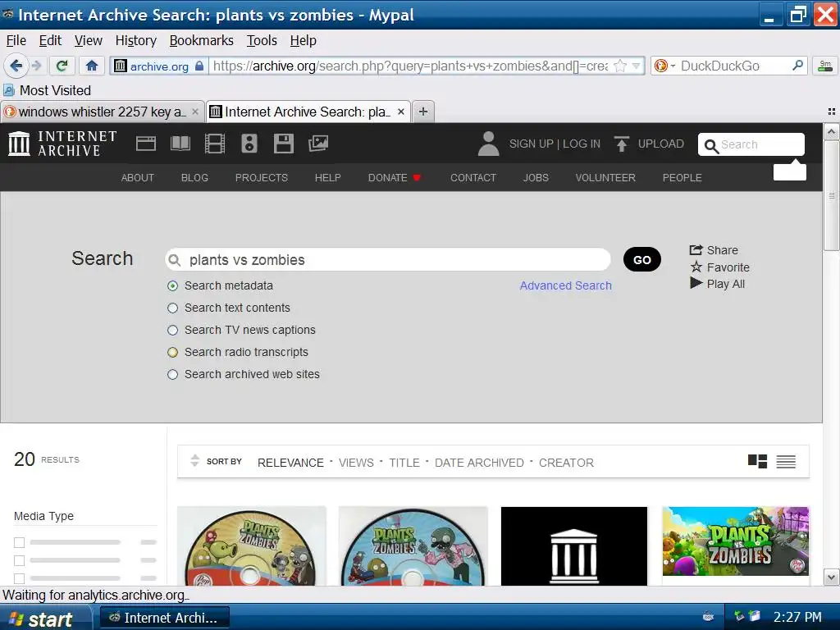Screen dimensions: 840x630
Task: Click Play All triangle
Action: click(x=717, y=283)
